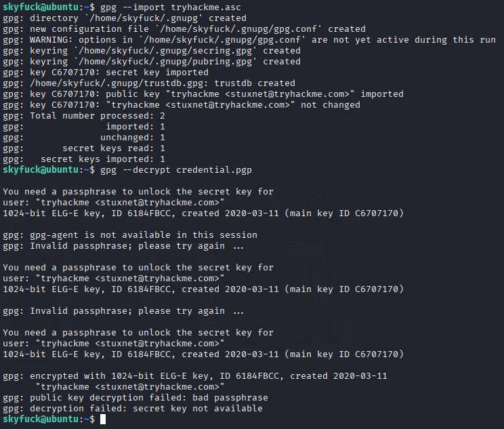This screenshot has width=504, height=429.
Task: Click the first 'skyfuck@ubuntu' prompt at top
Action: point(41,7)
